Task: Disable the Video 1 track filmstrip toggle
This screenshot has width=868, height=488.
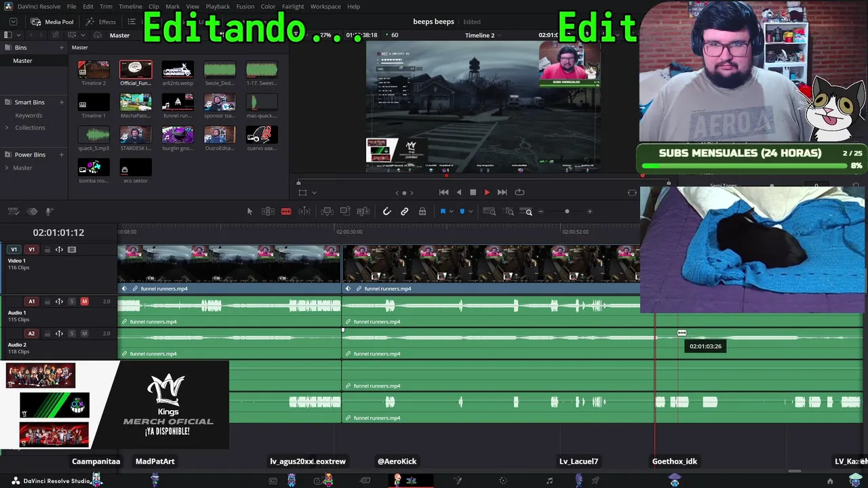Action: 72,249
